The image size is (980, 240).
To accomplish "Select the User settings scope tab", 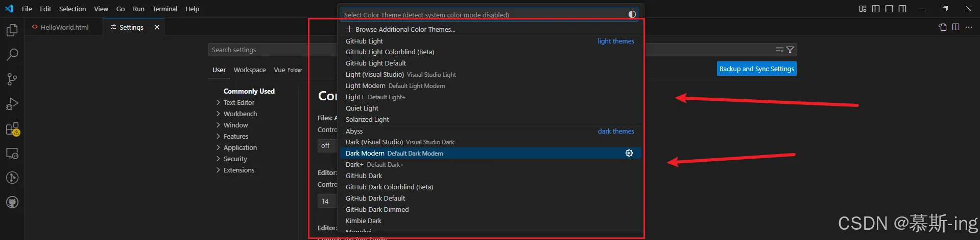I will (x=219, y=70).
